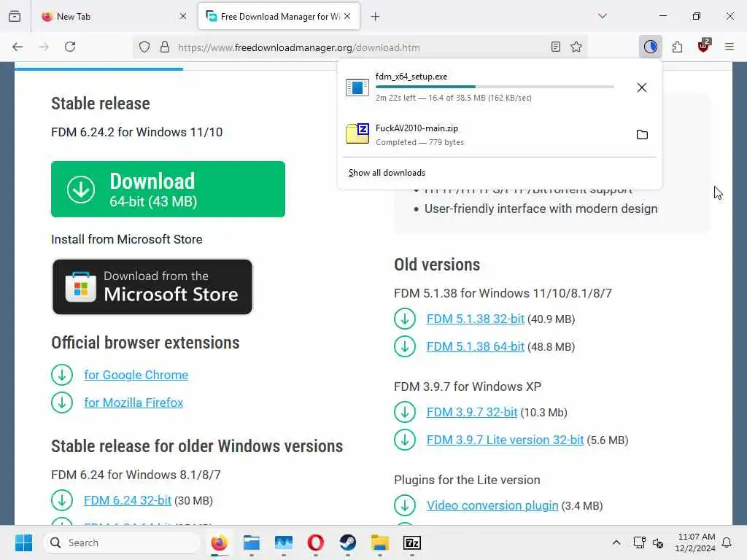
Task: Switch to the New Tab tab
Action: pyautogui.click(x=115, y=17)
